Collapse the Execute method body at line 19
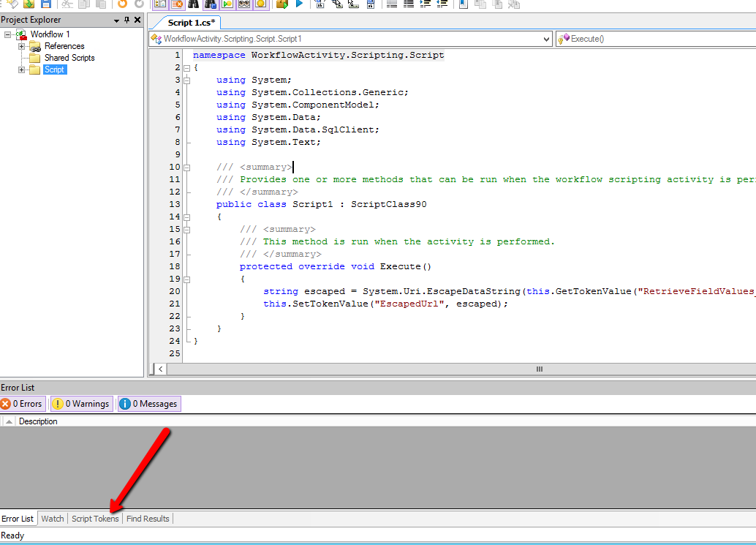Viewport: 756px width, 545px height. click(187, 279)
